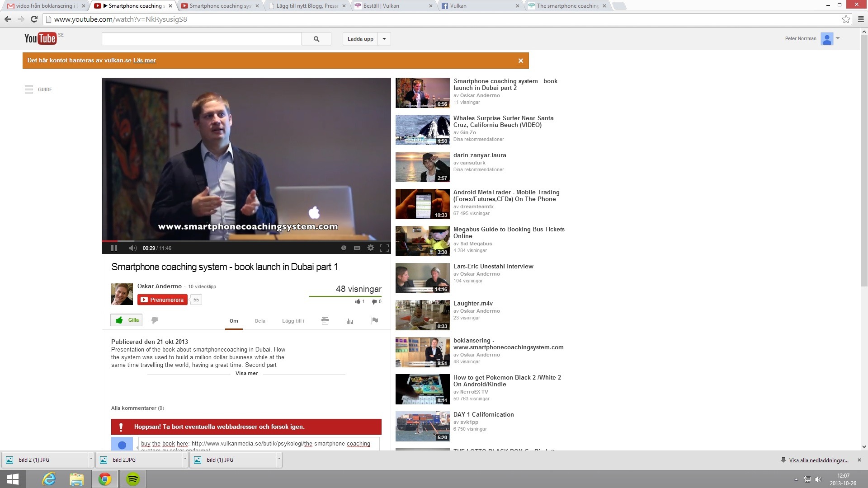The width and height of the screenshot is (868, 488).
Task: Switch to the Om tab
Action: pyautogui.click(x=234, y=321)
